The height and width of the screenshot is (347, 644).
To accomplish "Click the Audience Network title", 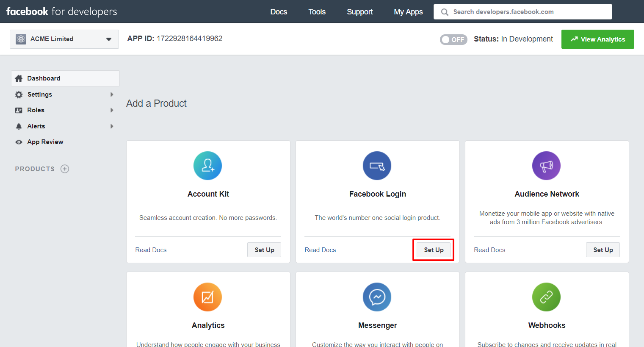I will tap(547, 194).
